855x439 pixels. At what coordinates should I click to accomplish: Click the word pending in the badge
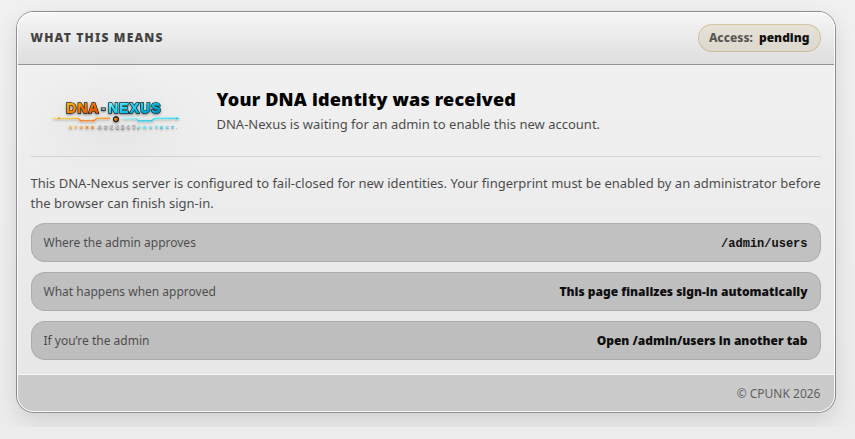pyautogui.click(x=784, y=38)
